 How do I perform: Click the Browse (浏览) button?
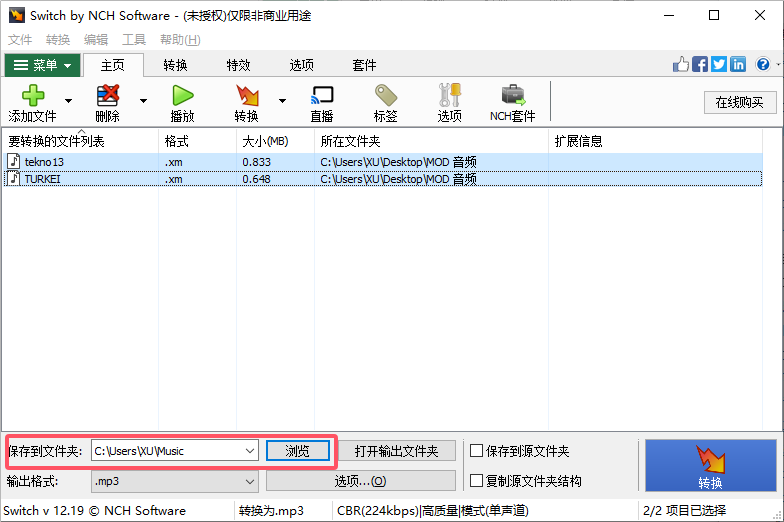click(x=298, y=450)
